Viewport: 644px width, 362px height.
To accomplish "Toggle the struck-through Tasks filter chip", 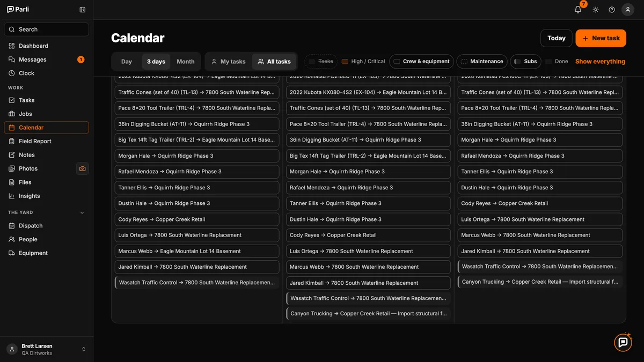I will tap(321, 61).
